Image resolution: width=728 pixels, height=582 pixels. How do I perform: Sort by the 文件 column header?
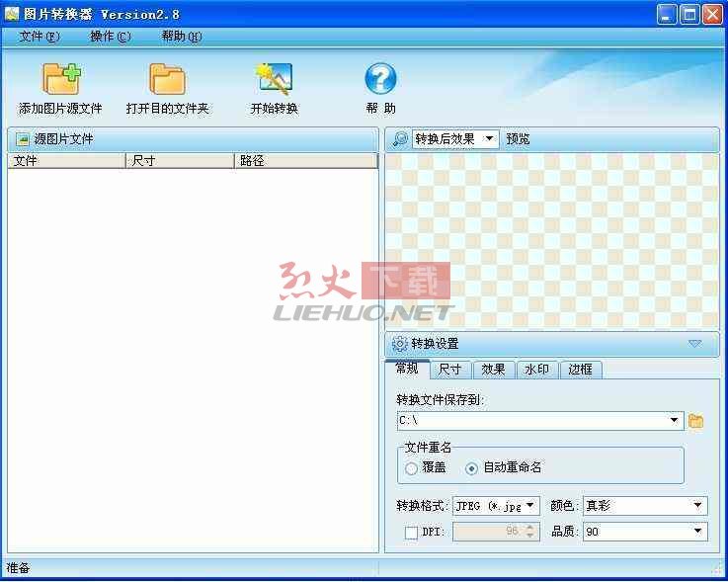click(x=67, y=161)
